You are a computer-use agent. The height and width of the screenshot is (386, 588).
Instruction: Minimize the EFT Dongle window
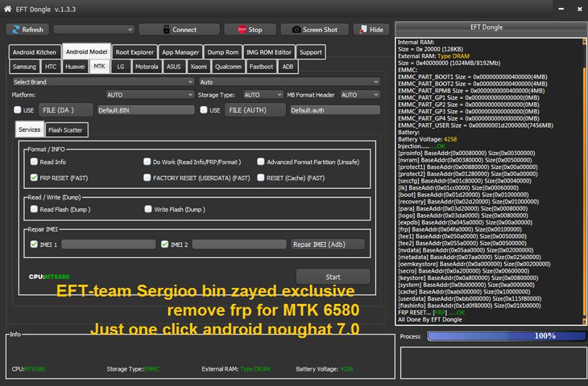click(x=561, y=9)
